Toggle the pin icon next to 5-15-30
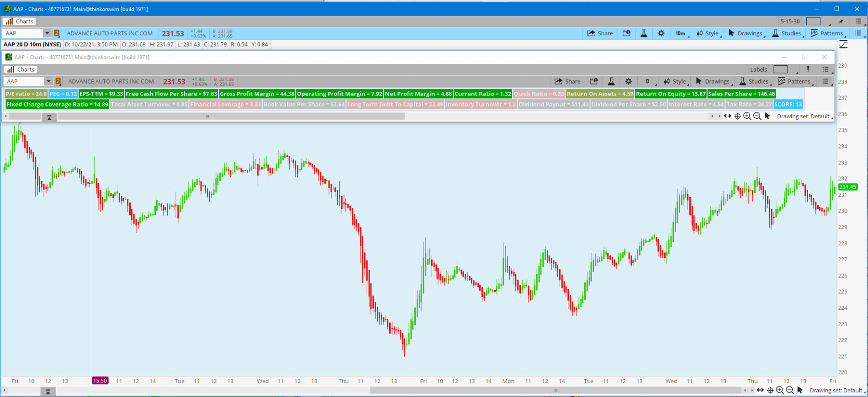The width and height of the screenshot is (868, 397). 841,21
